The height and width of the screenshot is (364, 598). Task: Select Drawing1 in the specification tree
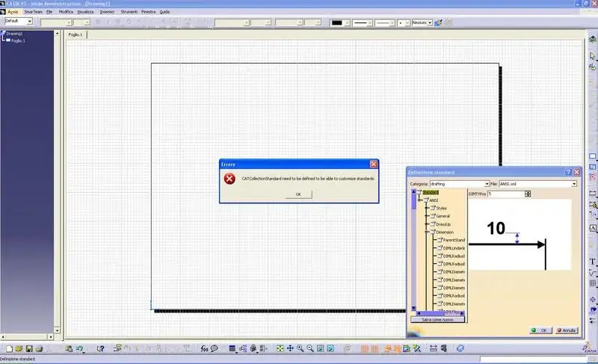(x=14, y=34)
